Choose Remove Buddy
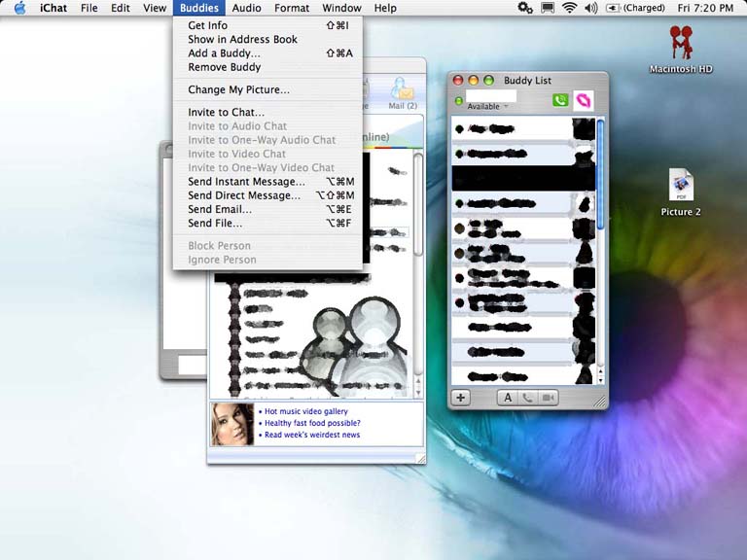 (267, 67)
